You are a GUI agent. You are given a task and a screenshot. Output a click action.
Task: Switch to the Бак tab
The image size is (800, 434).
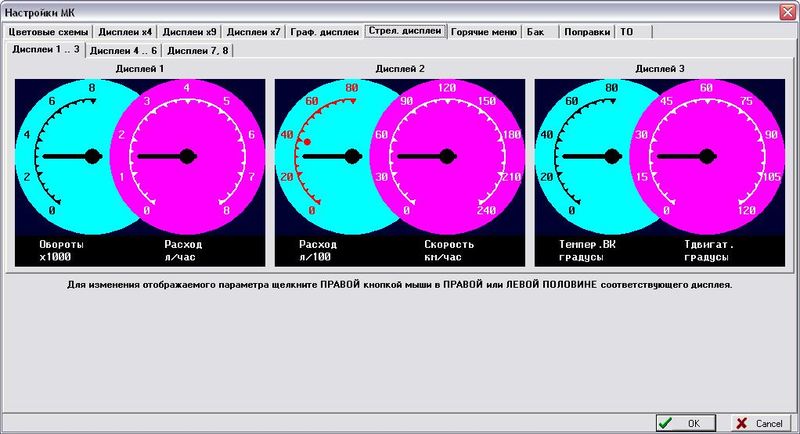coord(538,32)
